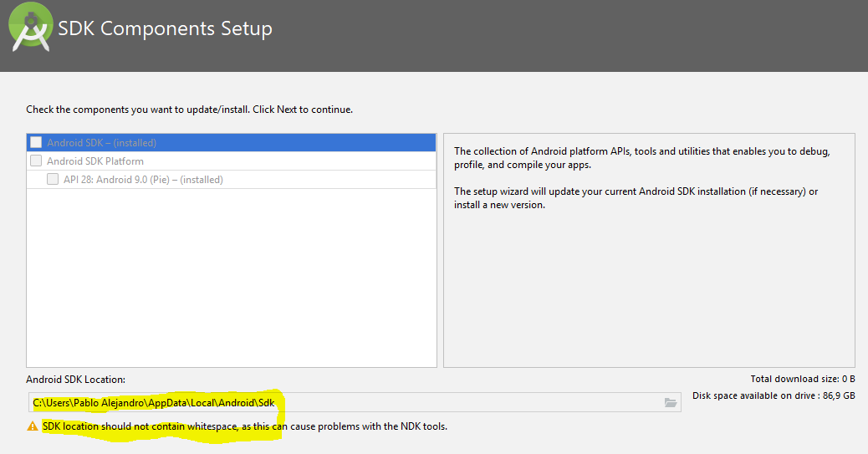Click 'The setup wizard will update' paragraph
The height and width of the screenshot is (454, 868).
pyautogui.click(x=636, y=197)
